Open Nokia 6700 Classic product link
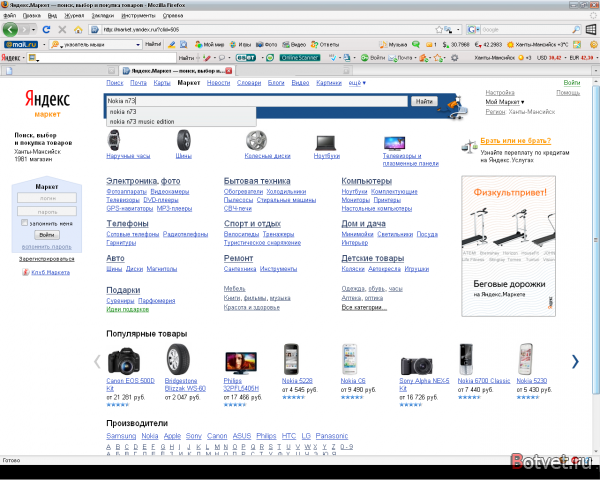The image size is (600, 480). (x=484, y=381)
